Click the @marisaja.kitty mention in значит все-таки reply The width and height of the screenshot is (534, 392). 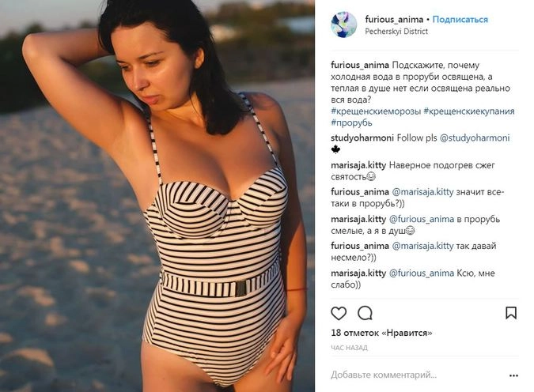pyautogui.click(x=422, y=192)
